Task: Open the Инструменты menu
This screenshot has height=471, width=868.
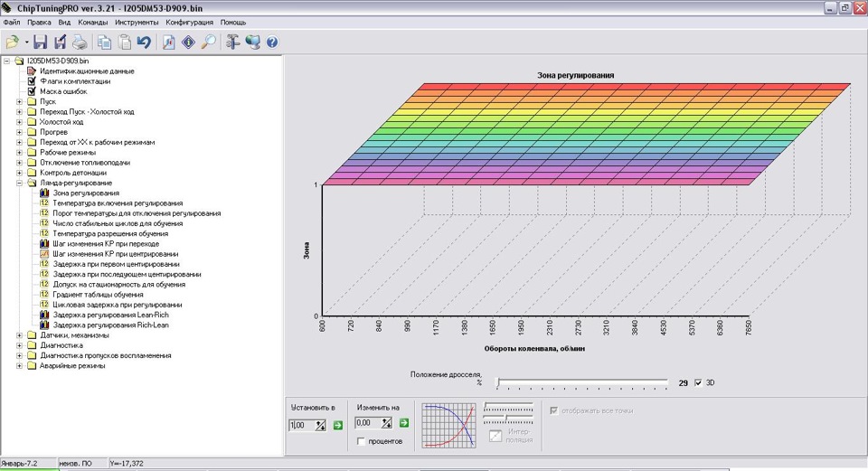Action: click(137, 23)
